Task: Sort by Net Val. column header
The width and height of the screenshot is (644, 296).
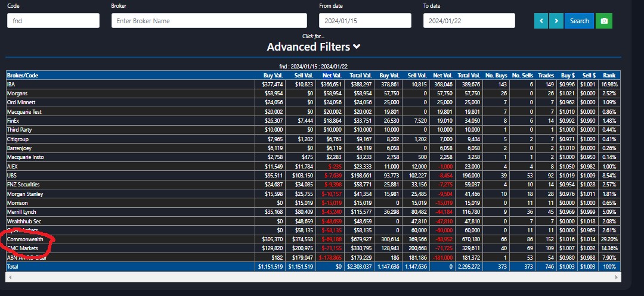Action: point(331,76)
